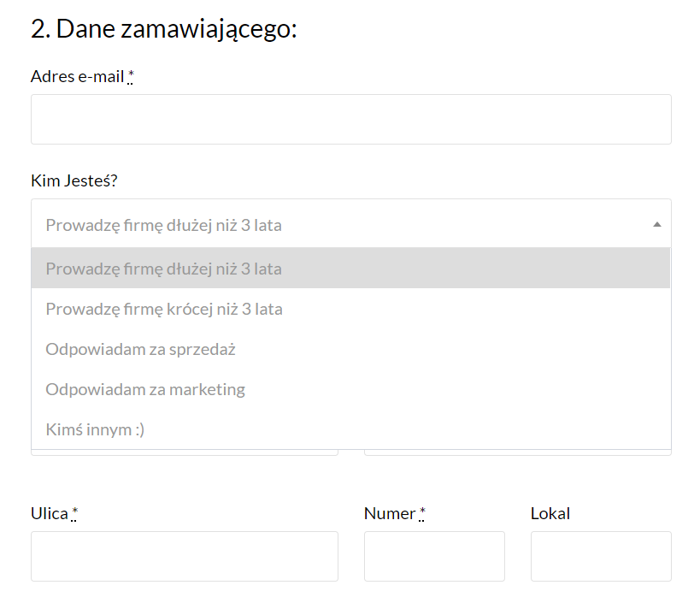
Task: Pick 'Odpowiadam za marketing' from list
Action: (x=145, y=389)
